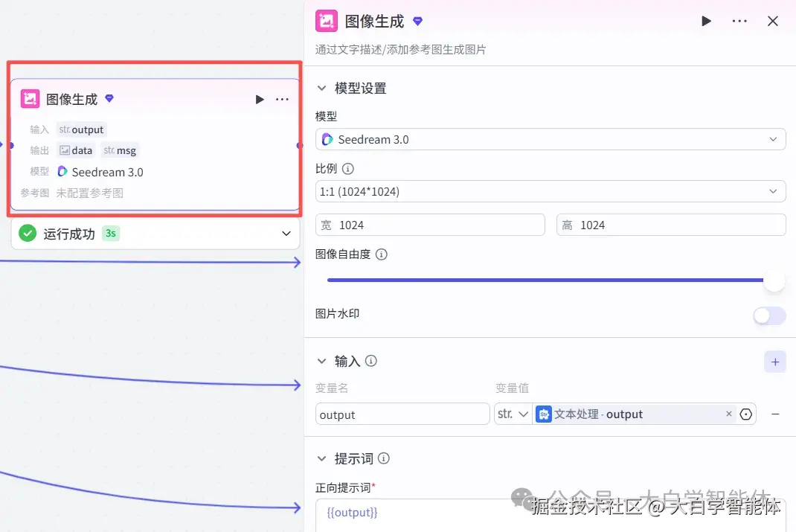Click the plus to add a new input variable
The height and width of the screenshot is (532, 796).
(775, 362)
